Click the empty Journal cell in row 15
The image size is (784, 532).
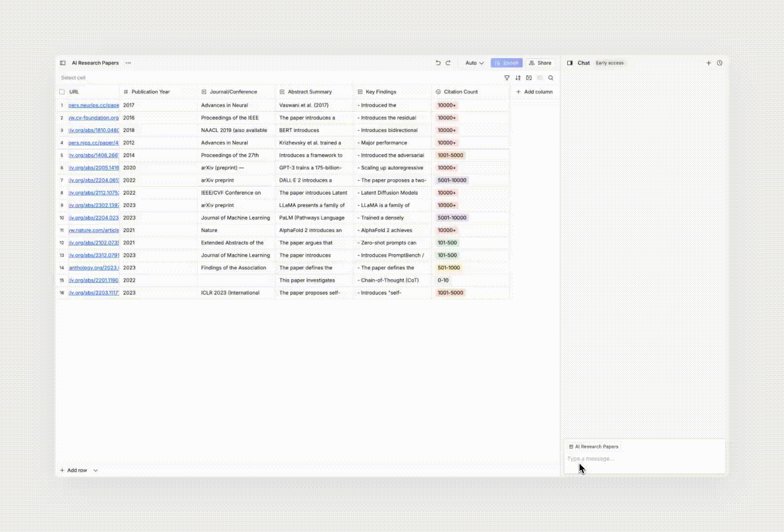click(x=236, y=280)
